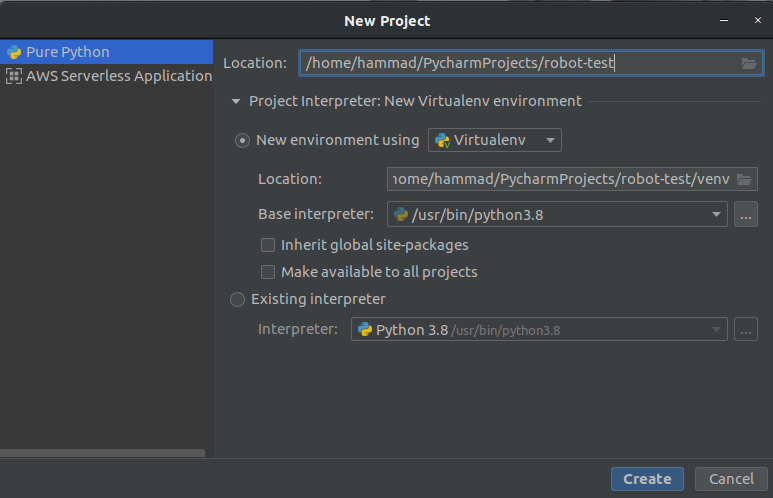Select Pure Python project type

[x=68, y=52]
